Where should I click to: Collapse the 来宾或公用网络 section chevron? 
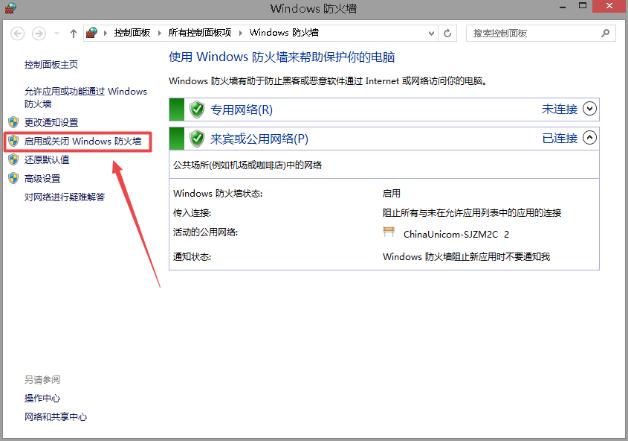click(590, 138)
